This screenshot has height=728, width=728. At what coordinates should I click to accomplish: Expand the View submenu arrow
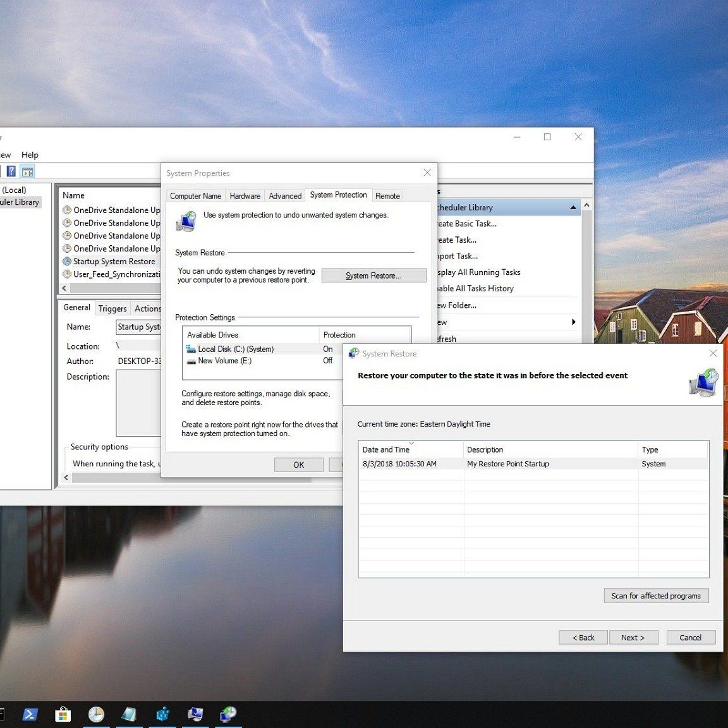coord(573,322)
